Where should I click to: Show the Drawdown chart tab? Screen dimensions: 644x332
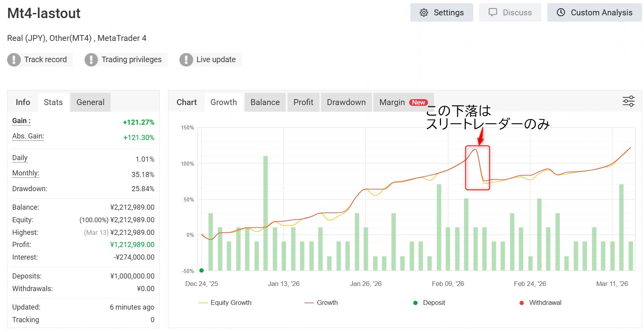point(346,102)
